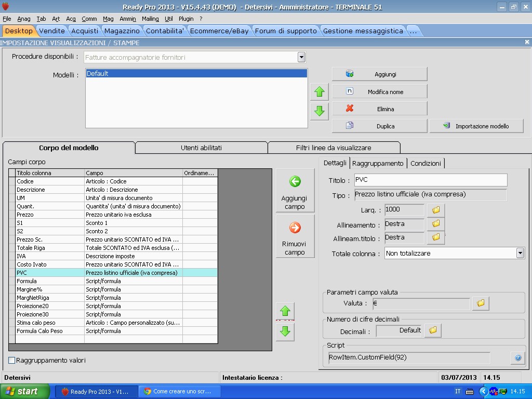
Task: Switch to the Contabilita' tab
Action: coord(165,31)
